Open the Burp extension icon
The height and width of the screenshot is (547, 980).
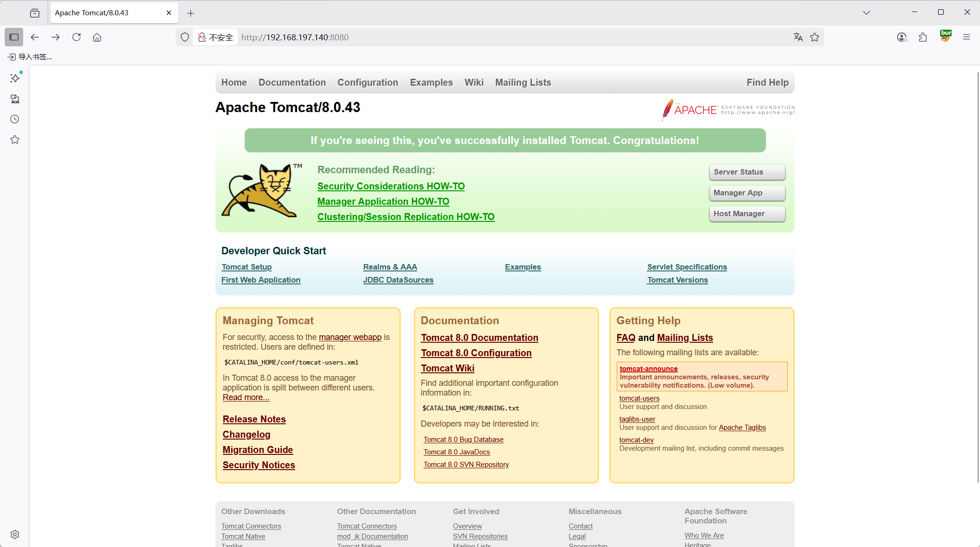click(x=945, y=36)
